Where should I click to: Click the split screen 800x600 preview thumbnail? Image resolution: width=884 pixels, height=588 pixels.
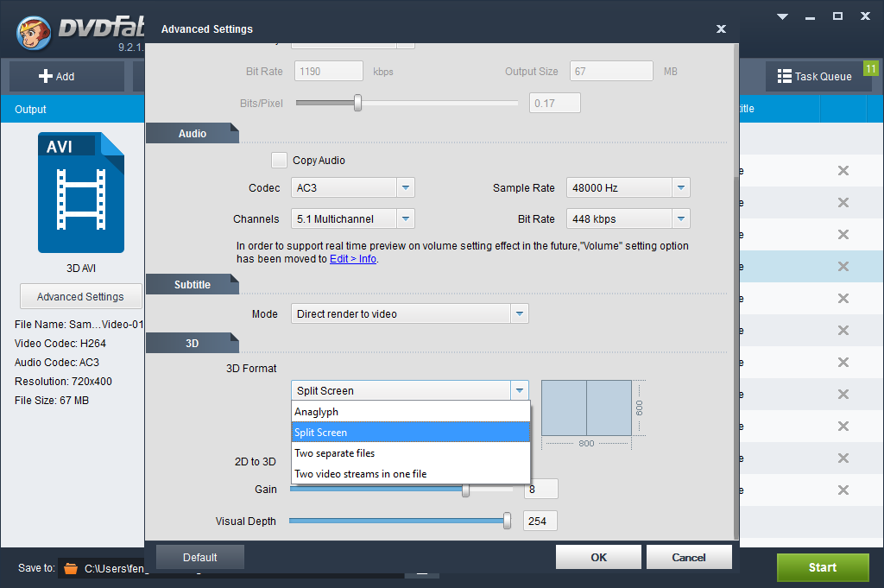[586, 408]
